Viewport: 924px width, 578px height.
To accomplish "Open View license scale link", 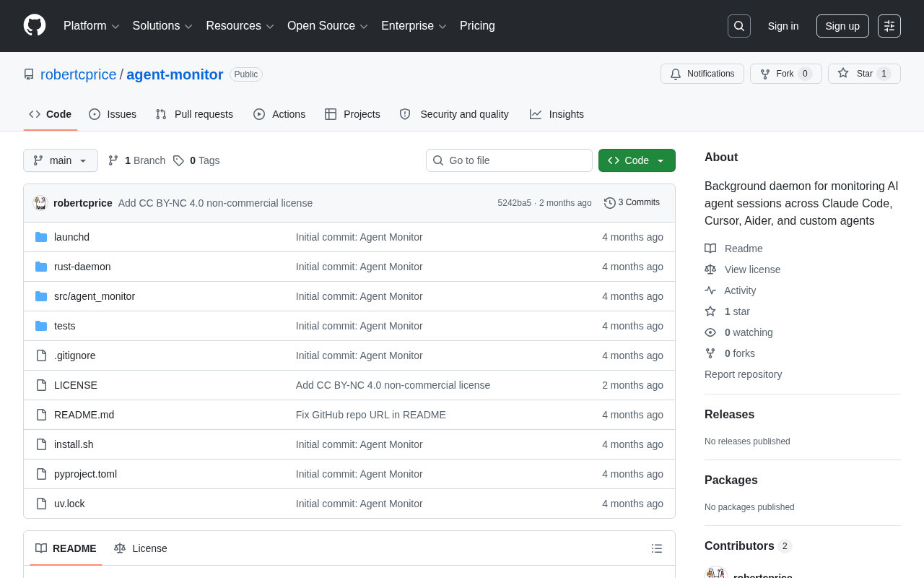I will (x=743, y=269).
